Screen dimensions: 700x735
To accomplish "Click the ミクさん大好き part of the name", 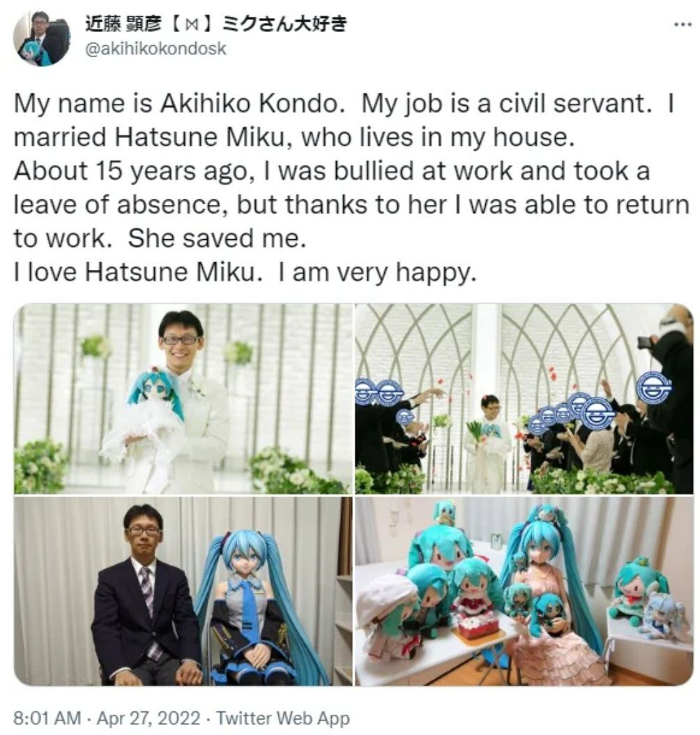I will click(x=284, y=24).
